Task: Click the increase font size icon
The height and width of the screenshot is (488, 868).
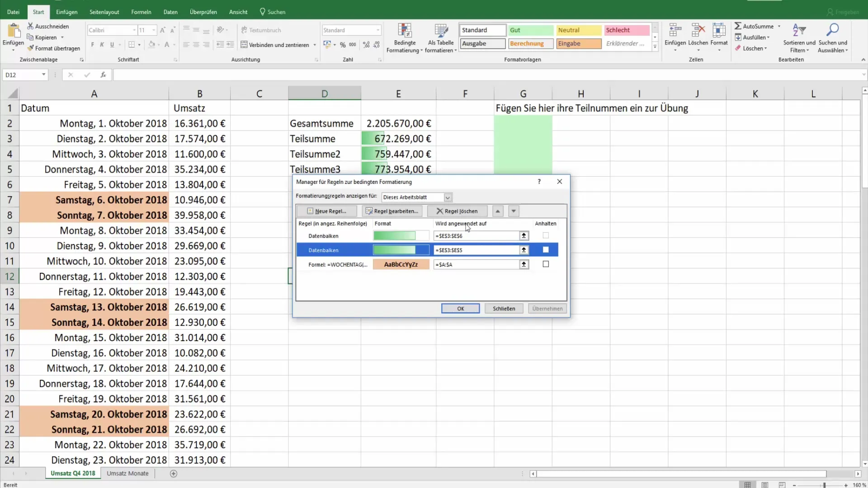Action: point(163,30)
